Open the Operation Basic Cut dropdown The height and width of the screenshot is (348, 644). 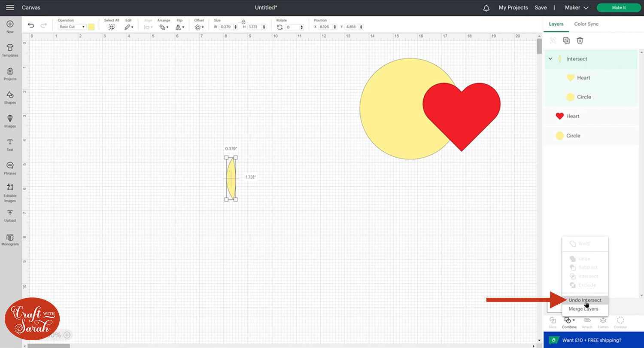[x=72, y=27]
